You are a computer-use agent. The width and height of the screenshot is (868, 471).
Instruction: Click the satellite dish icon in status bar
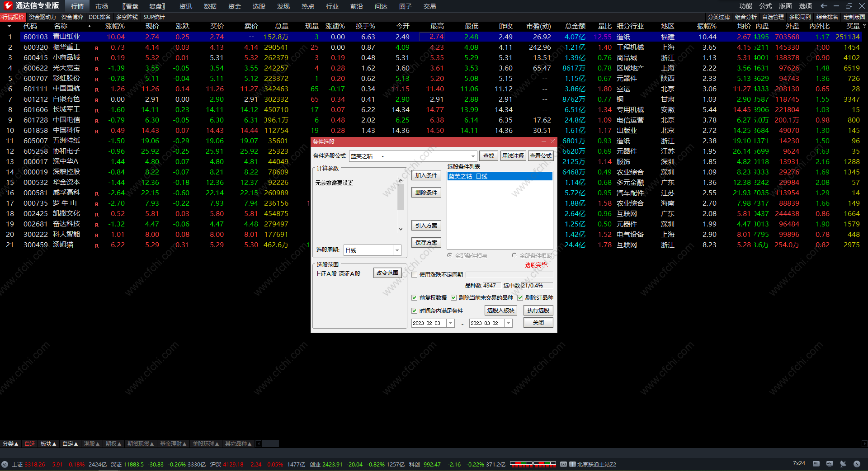point(843,464)
